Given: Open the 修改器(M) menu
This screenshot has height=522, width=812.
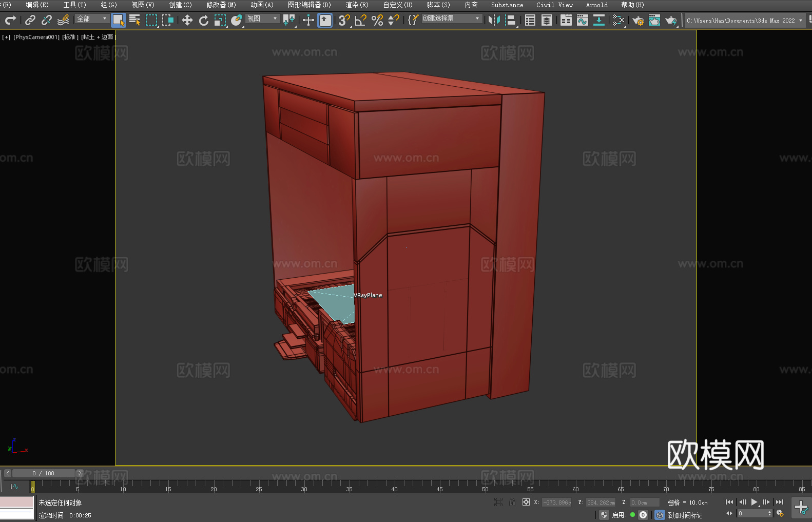Looking at the screenshot, I should [x=221, y=5].
